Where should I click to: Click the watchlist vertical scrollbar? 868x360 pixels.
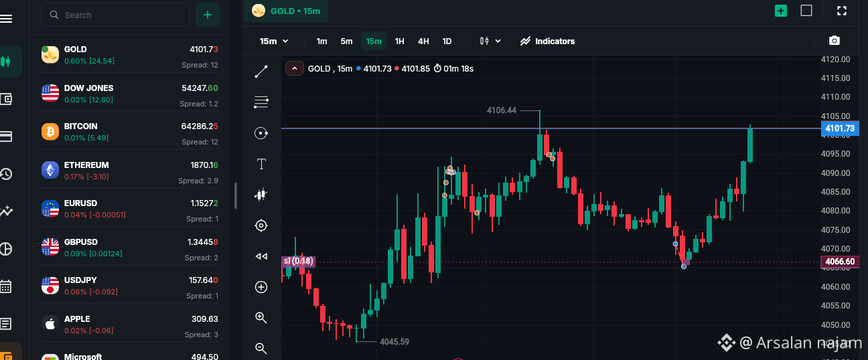[235, 195]
